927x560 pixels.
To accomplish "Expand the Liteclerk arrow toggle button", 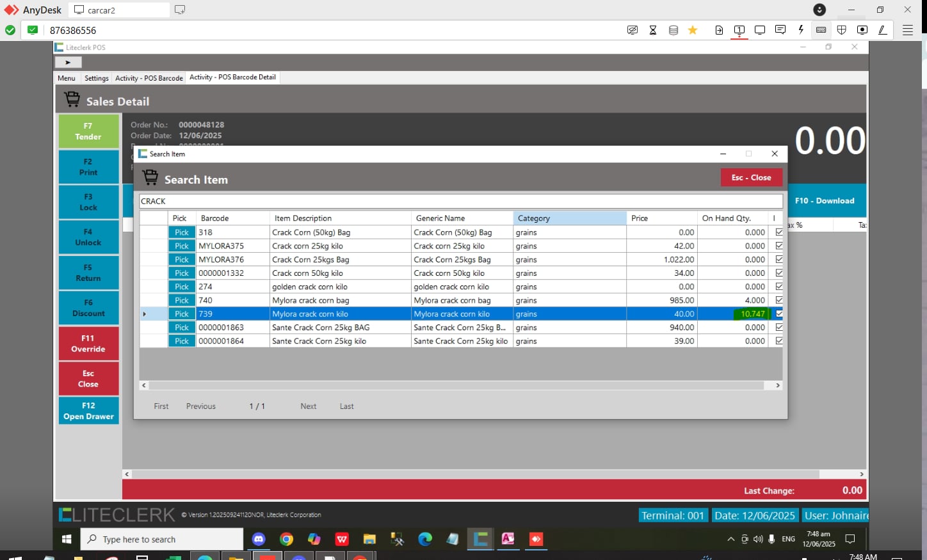I will click(68, 62).
